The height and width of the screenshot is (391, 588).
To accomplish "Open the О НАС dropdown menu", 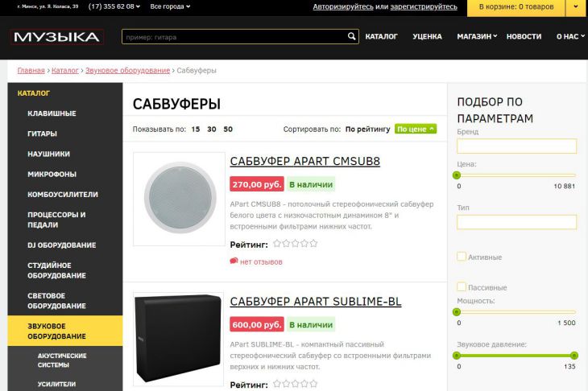I will pyautogui.click(x=570, y=36).
